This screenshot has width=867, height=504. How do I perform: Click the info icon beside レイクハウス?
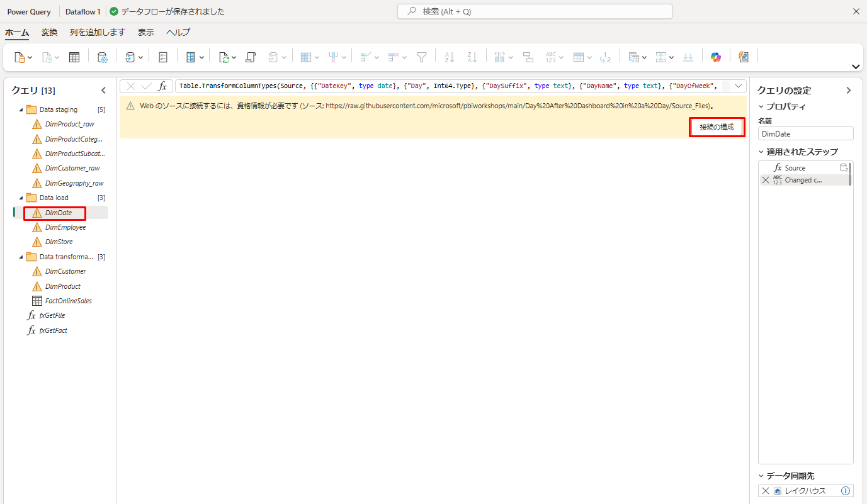[x=846, y=491]
